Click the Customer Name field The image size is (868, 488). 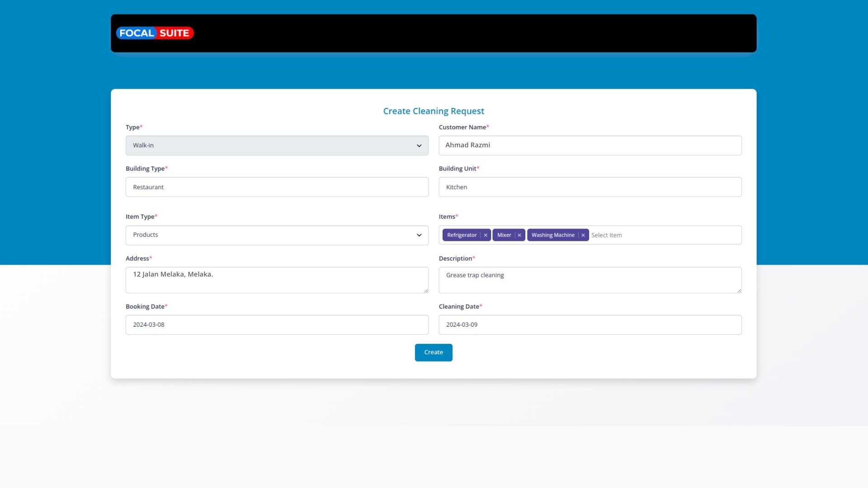[590, 145]
